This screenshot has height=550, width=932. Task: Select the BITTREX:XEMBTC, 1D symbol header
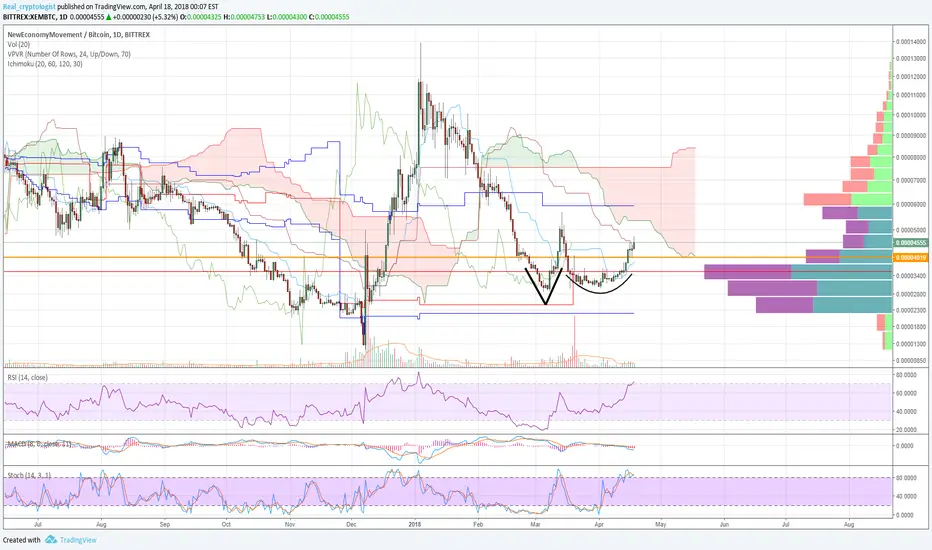35,17
